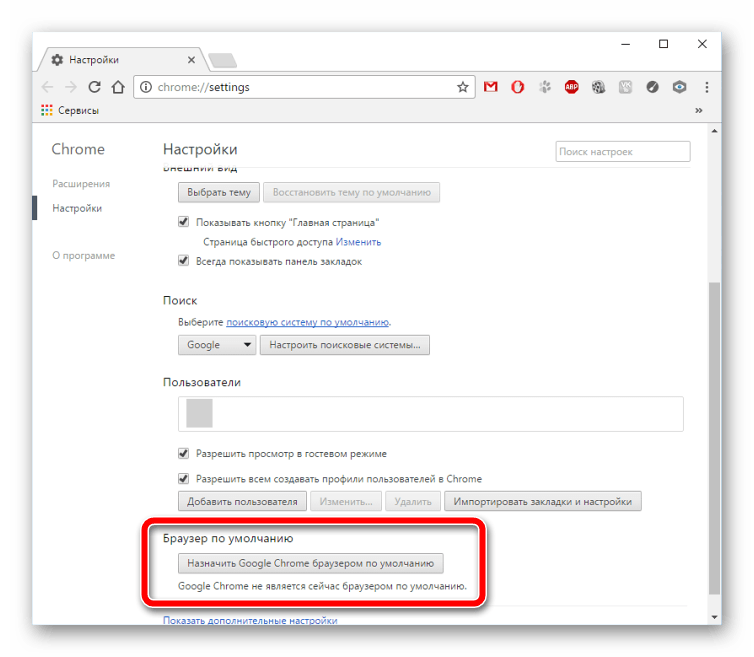Select About section in the sidebar

click(83, 256)
